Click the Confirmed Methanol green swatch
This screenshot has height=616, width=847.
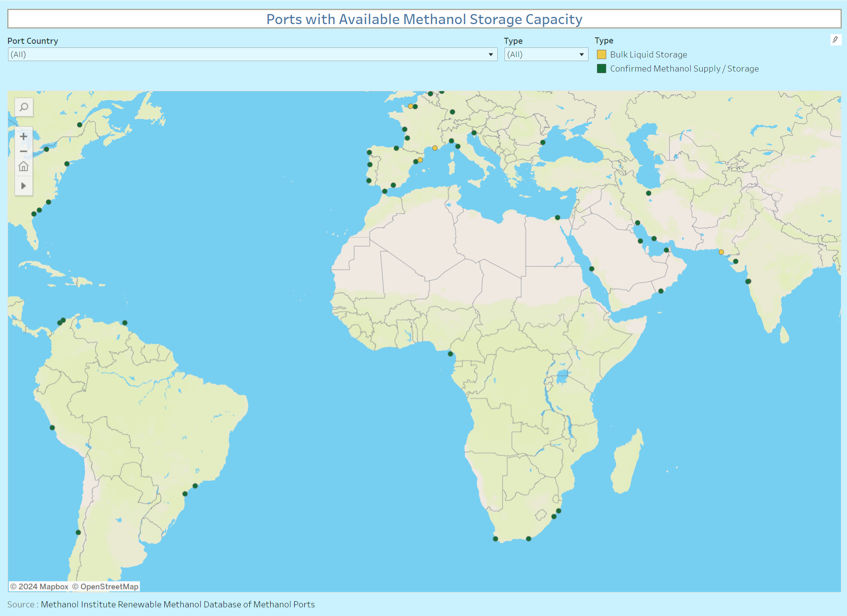coord(601,69)
